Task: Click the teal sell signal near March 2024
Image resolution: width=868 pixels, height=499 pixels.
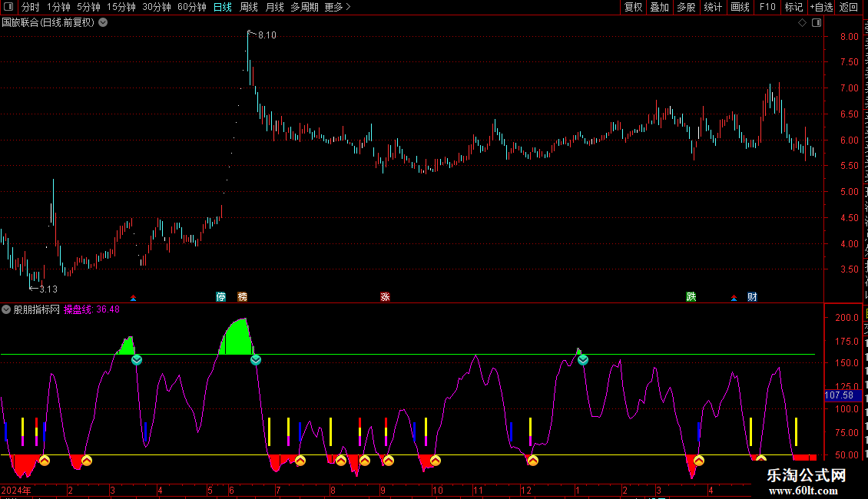Action: [137, 360]
